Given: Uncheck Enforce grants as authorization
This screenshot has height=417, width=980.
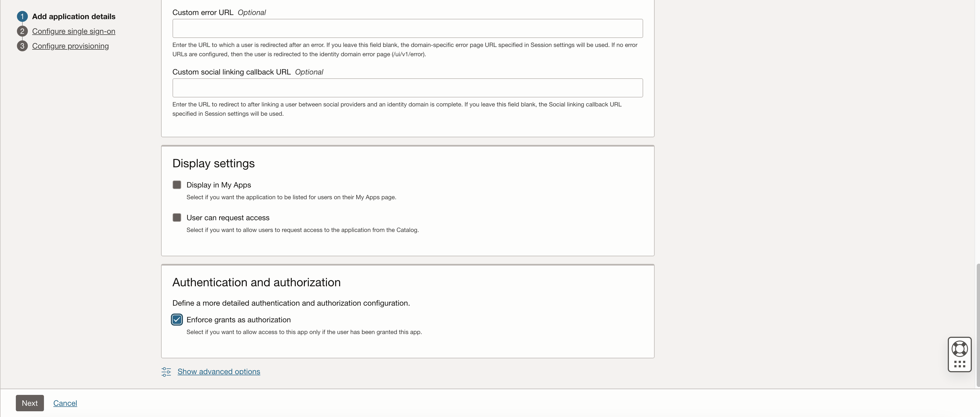Looking at the screenshot, I should (177, 320).
